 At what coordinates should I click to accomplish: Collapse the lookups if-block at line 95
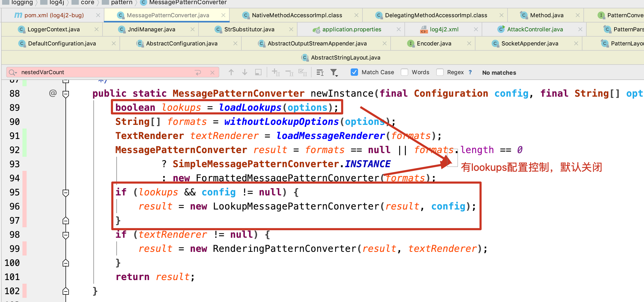tap(66, 193)
